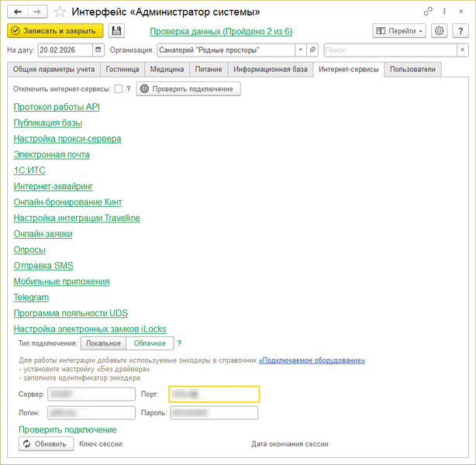Open the three-dot more actions menu
476x465 pixels.
coord(444,12)
